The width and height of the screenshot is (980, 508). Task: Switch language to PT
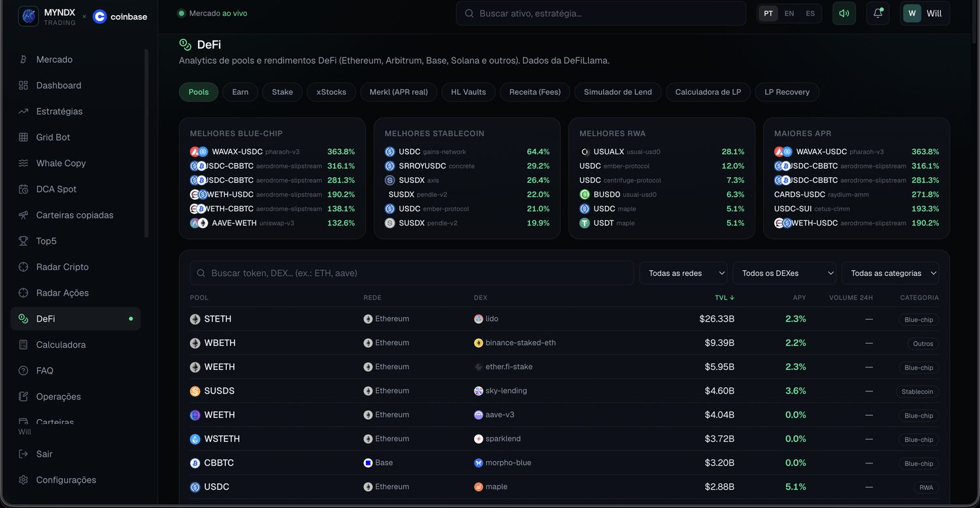pyautogui.click(x=768, y=13)
